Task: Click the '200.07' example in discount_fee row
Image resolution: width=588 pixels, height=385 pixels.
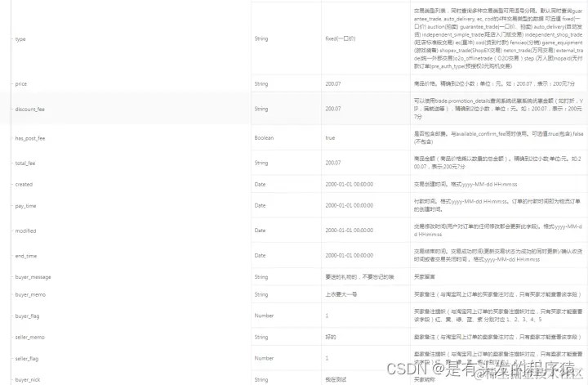Action: click(x=333, y=109)
